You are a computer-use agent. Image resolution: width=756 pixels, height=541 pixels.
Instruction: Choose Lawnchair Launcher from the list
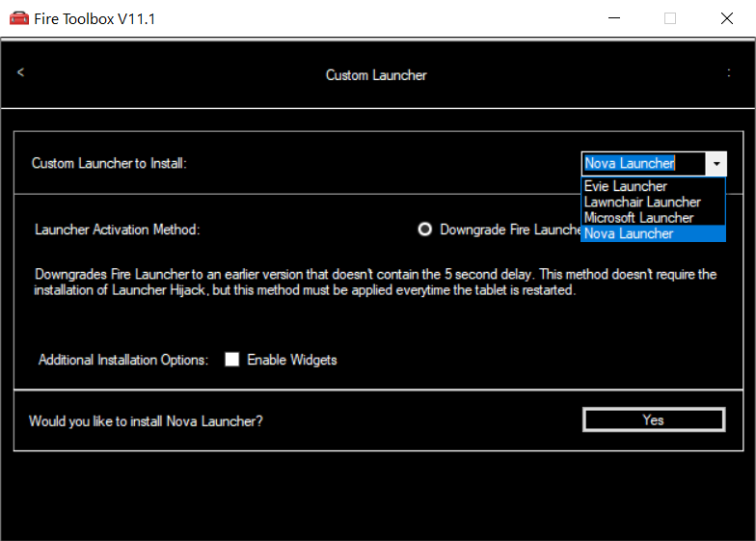pos(653,203)
